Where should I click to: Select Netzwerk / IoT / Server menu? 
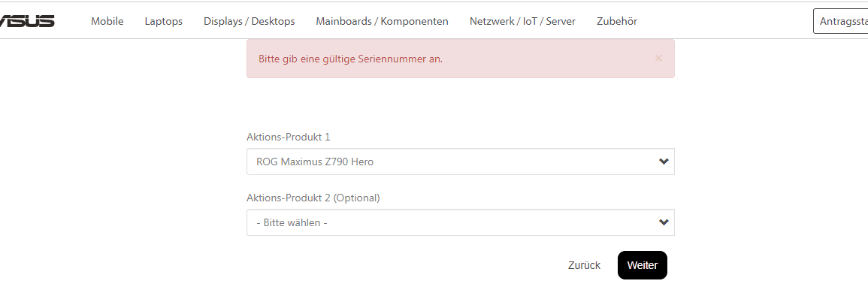point(522,22)
